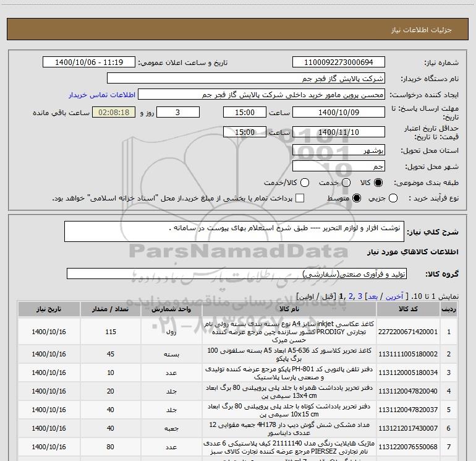
Task: Click quantity 80 in row 7
Action: click(x=111, y=447)
